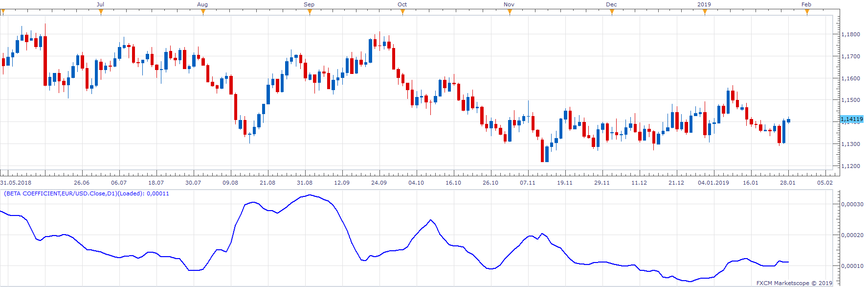
Task: Click the orange marker under Feb
Action: 807,12
